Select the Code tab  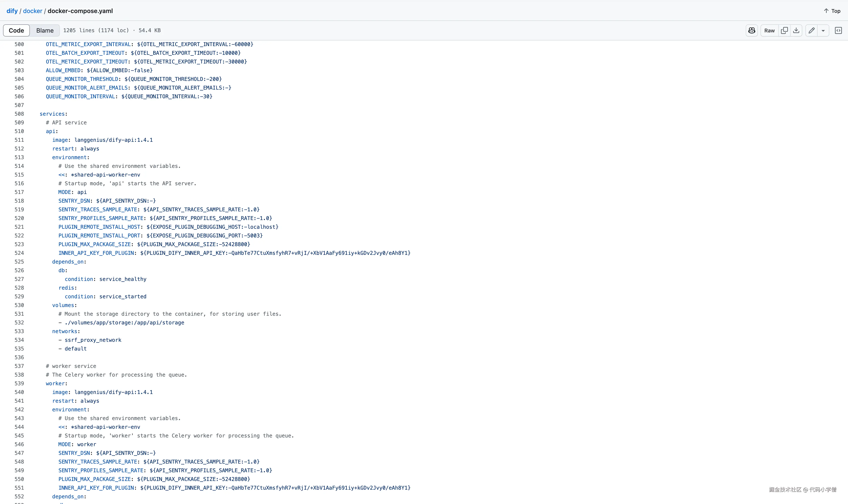pos(16,31)
